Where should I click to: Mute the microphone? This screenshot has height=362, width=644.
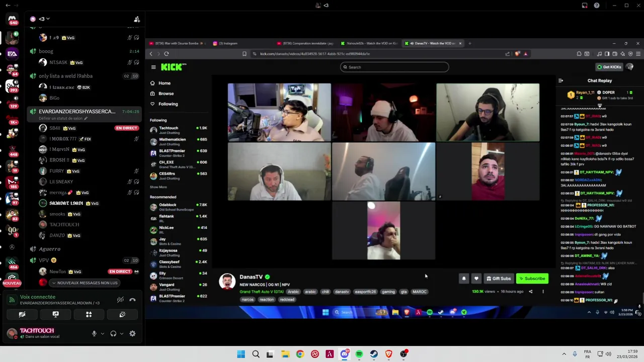94,333
